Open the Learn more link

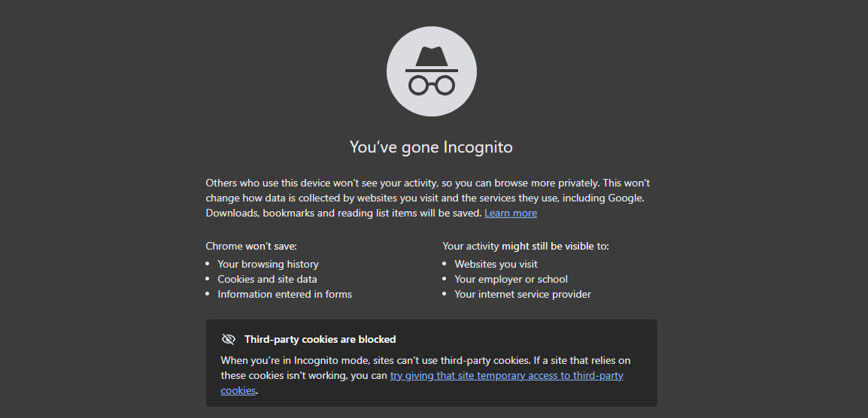[511, 214]
